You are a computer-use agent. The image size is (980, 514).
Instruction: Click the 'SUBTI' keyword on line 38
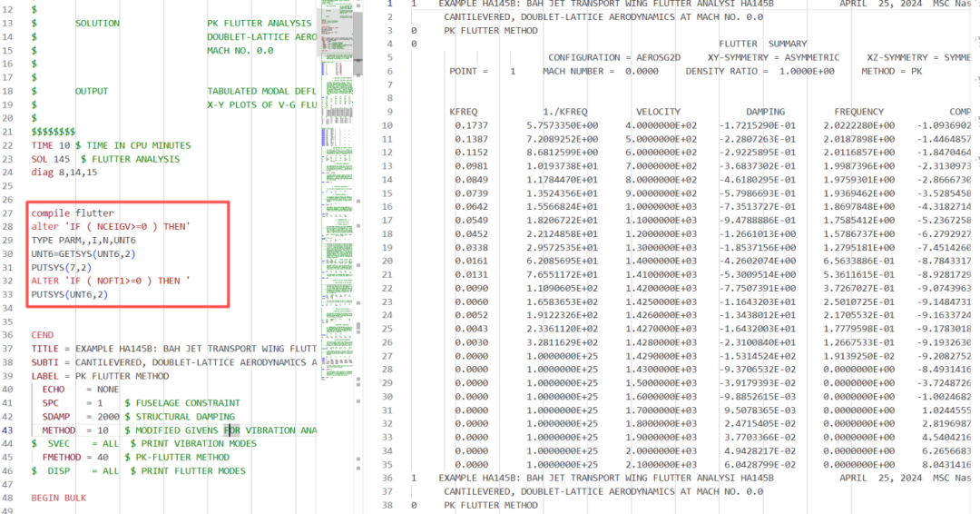(45, 362)
